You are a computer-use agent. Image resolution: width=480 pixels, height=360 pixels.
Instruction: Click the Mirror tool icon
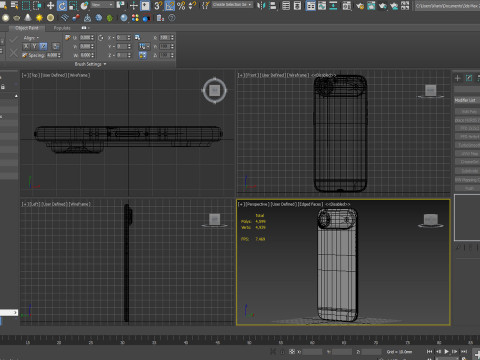[261, 5]
